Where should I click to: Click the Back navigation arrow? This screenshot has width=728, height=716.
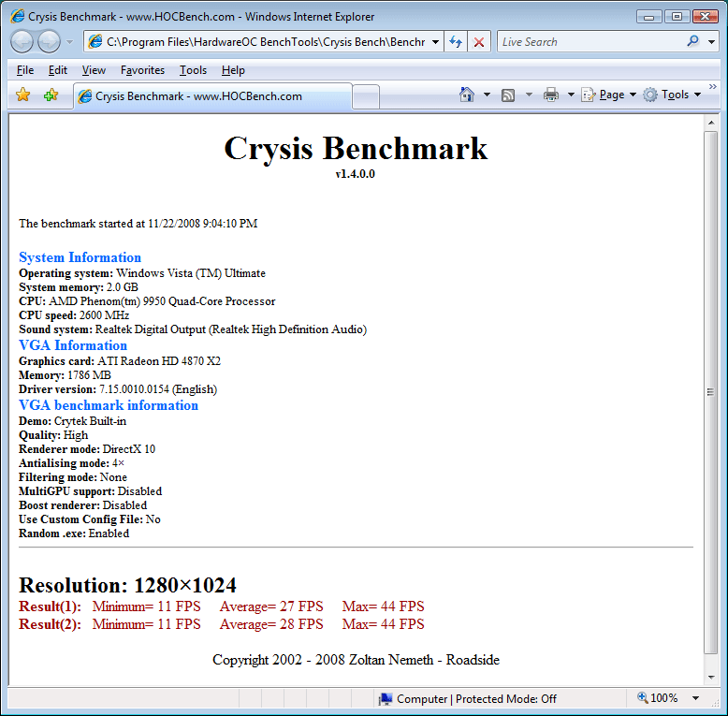[22, 42]
